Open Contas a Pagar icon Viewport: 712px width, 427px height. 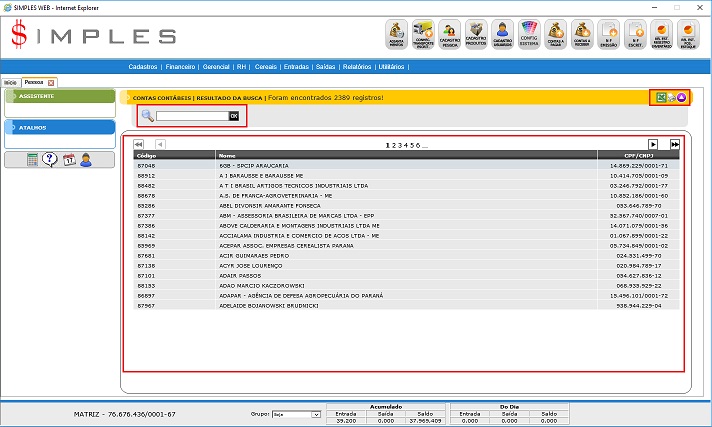click(x=557, y=34)
